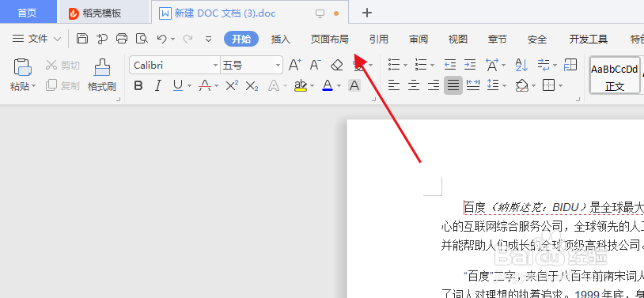Expand the borders dropdown arrow
The height and width of the screenshot is (298, 644).
pyautogui.click(x=560, y=86)
